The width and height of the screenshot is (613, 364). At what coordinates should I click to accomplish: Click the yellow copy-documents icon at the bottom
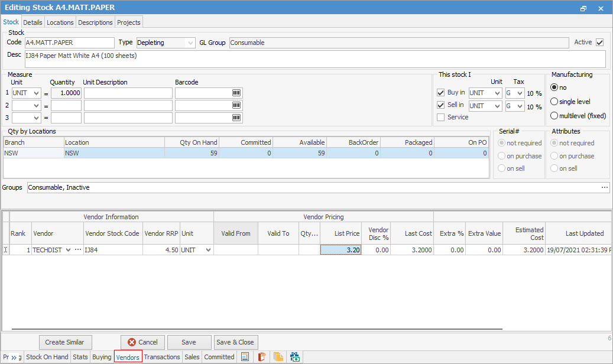click(x=278, y=357)
